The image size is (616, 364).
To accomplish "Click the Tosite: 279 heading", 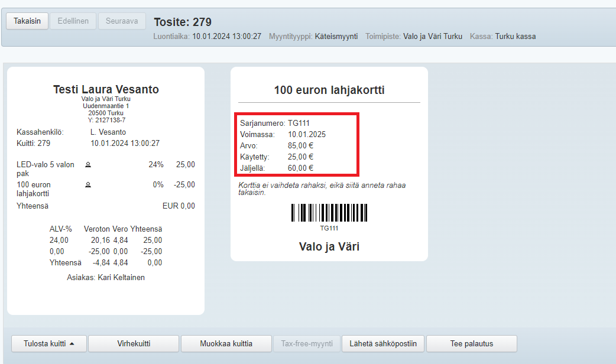I will point(183,22).
